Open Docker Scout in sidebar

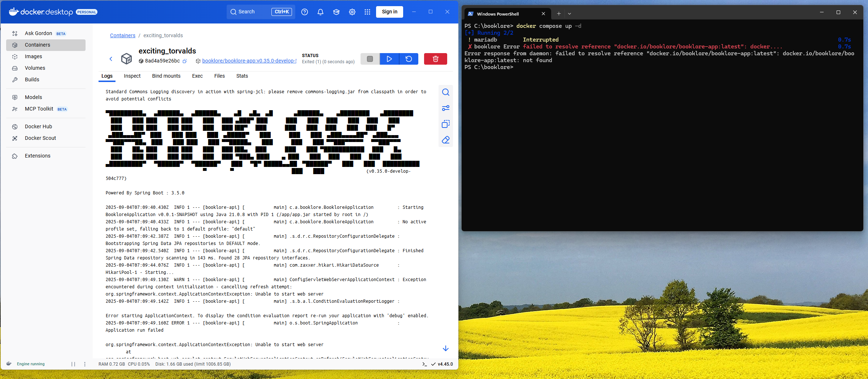tap(46, 138)
